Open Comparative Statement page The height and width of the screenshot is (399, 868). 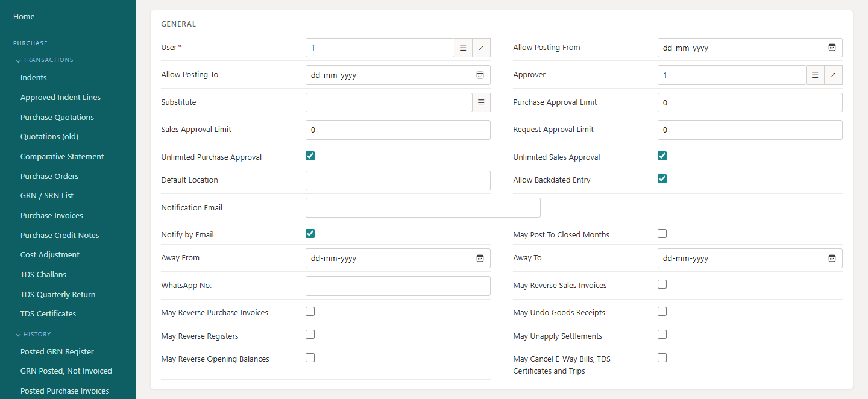pos(62,157)
